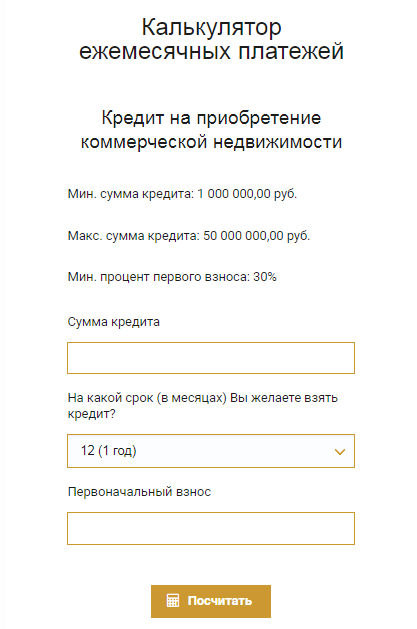417x629 pixels.
Task: Click the '50 000 000,00 руб.' amount
Action: (x=257, y=235)
